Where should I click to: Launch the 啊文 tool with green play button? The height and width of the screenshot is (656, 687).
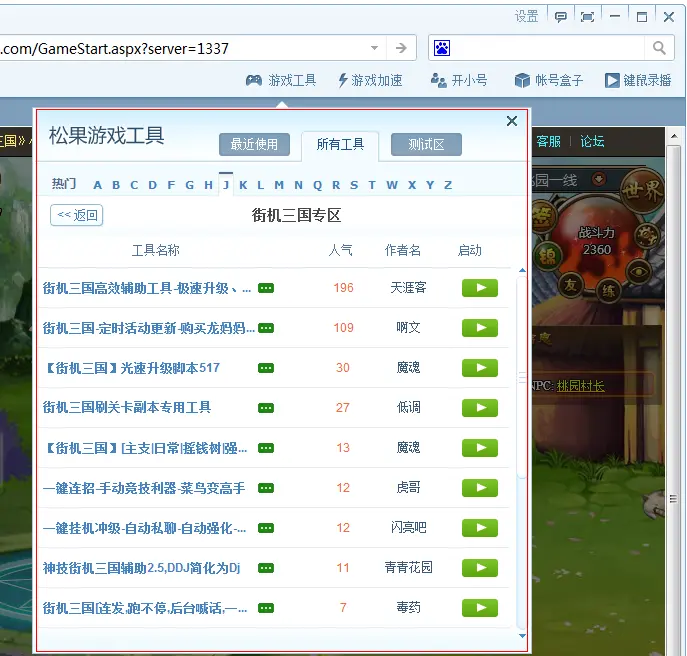coord(480,328)
